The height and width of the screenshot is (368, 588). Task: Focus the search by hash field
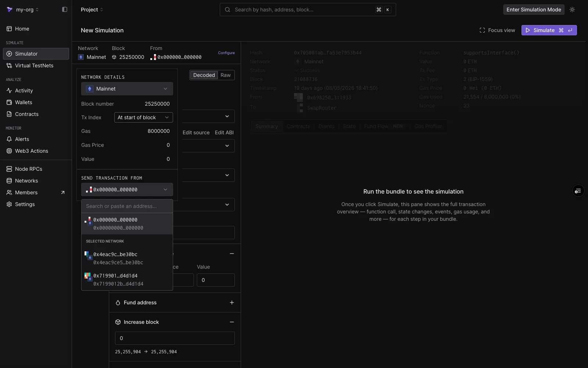click(x=308, y=10)
